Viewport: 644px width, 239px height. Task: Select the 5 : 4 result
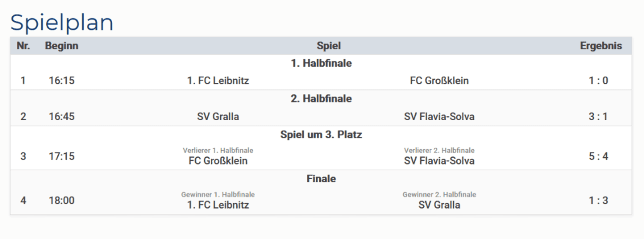click(x=598, y=156)
